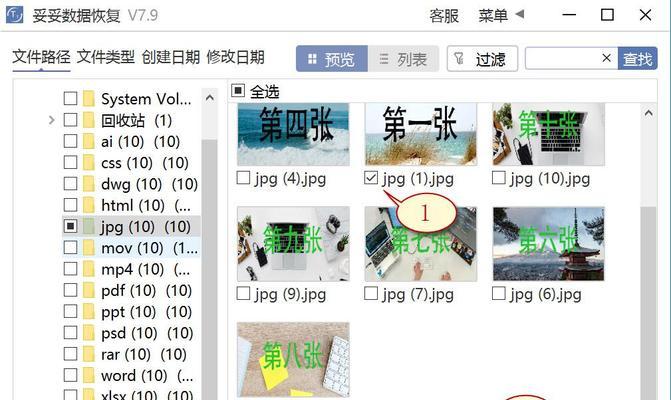Open the 客服 customer service menu

(x=444, y=16)
